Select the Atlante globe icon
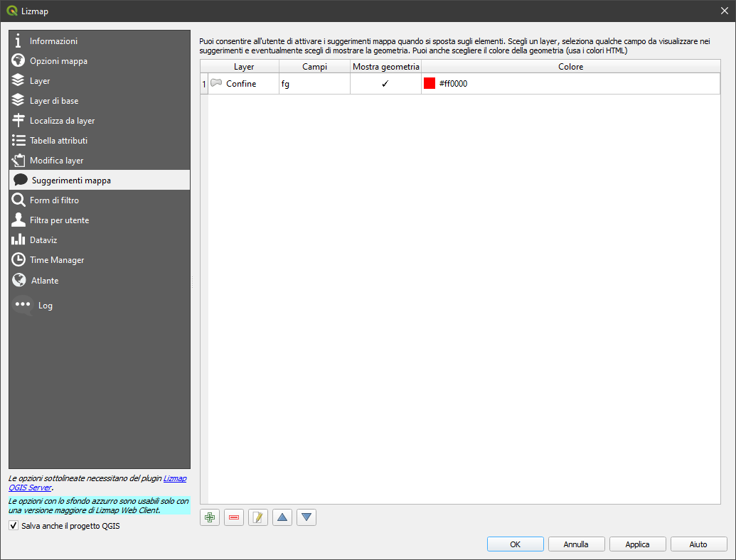Image resolution: width=736 pixels, height=560 pixels. (20, 279)
